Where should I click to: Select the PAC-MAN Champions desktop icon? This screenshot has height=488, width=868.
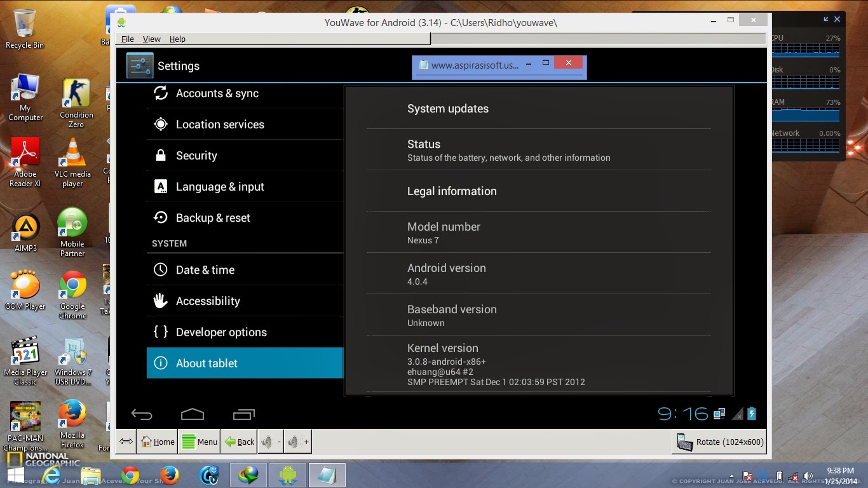[x=25, y=426]
